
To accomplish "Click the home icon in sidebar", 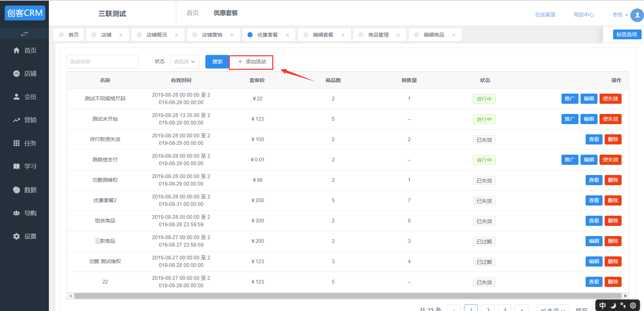I will (x=16, y=51).
